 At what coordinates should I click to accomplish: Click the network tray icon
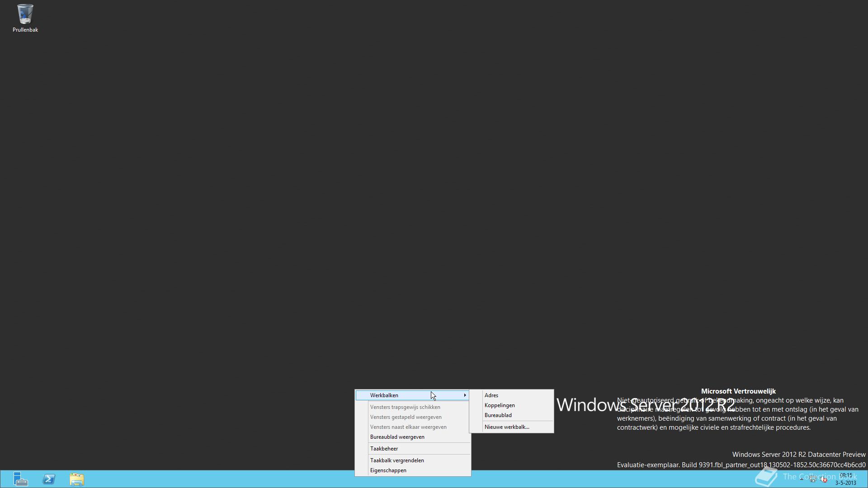coord(813,479)
